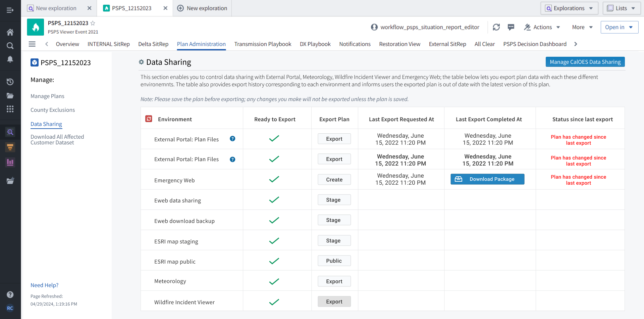Switch to the Overview tab
Viewport: 644px width, 319px height.
[67, 44]
